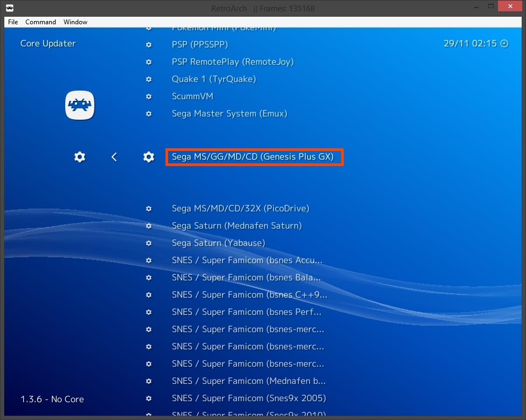The height and width of the screenshot is (420, 526).
Task: Click gear icon beside ScummVM
Action: pyautogui.click(x=149, y=97)
